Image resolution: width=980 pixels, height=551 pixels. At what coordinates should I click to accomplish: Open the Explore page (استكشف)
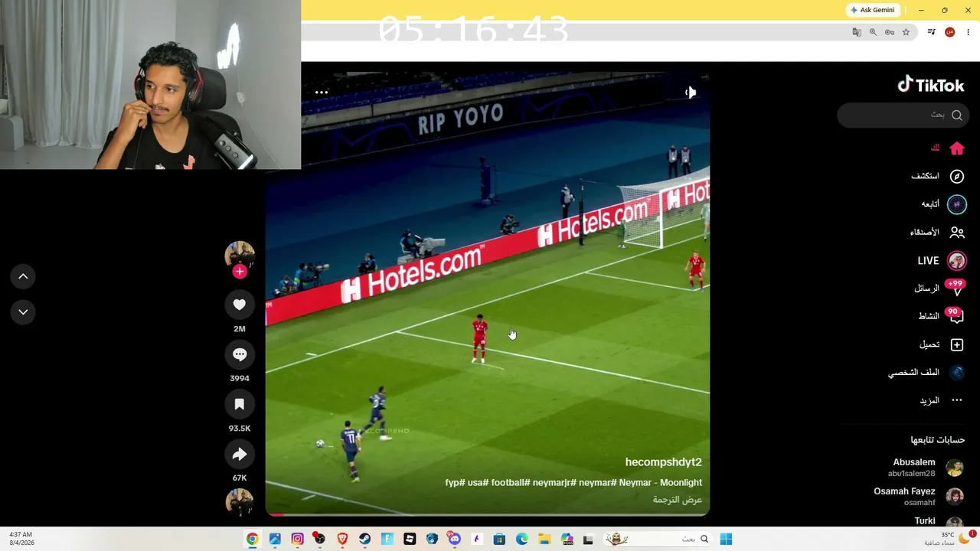click(937, 177)
